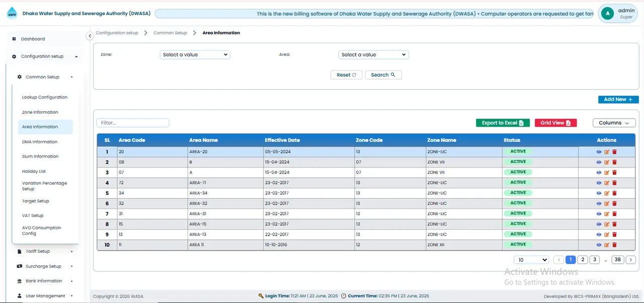Screen dimensions: 644x303
Task: Sort by Area Code column header
Action: pyautogui.click(x=132, y=140)
